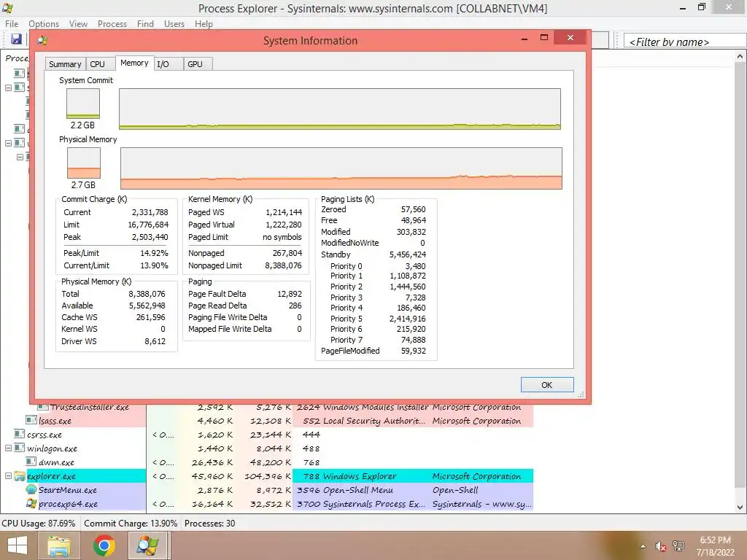The image size is (747, 560).
Task: Click Process Explorer taskbar button
Action: [x=148, y=545]
